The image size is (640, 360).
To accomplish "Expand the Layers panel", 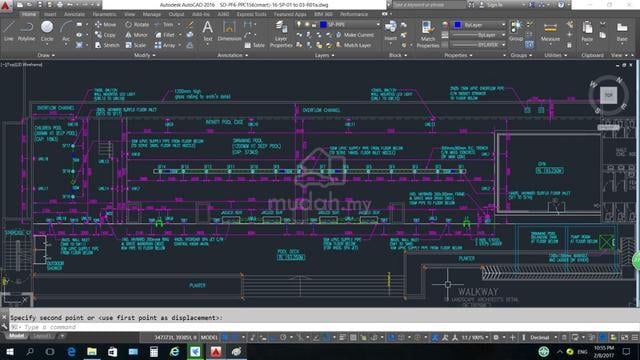I will click(324, 55).
